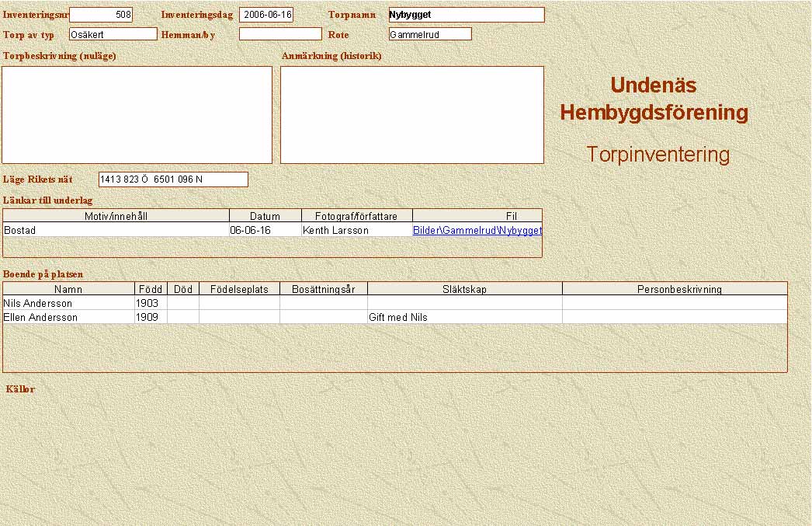Click the Gift med Nils relationship cell

coord(464,318)
